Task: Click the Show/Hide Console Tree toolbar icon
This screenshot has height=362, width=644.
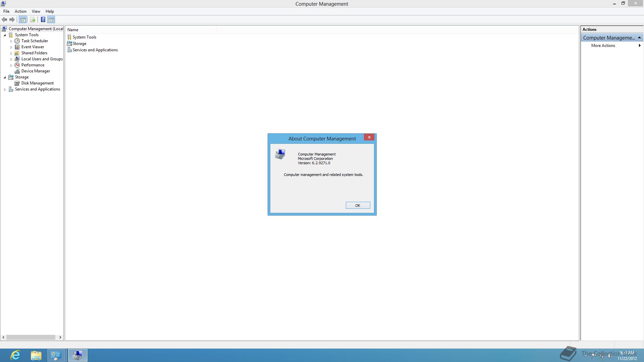Action: (x=22, y=20)
